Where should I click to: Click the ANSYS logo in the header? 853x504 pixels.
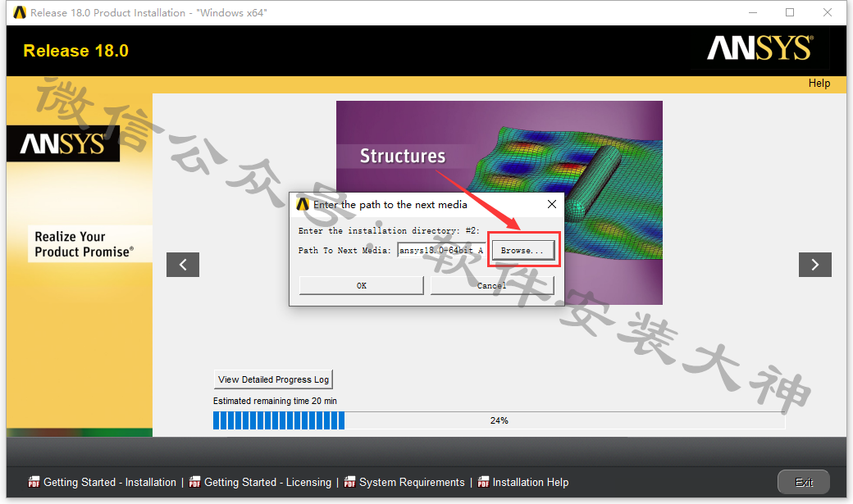coord(760,48)
